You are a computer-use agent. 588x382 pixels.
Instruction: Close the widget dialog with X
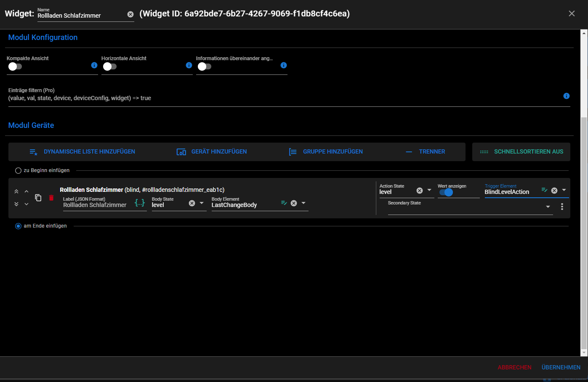click(x=572, y=13)
